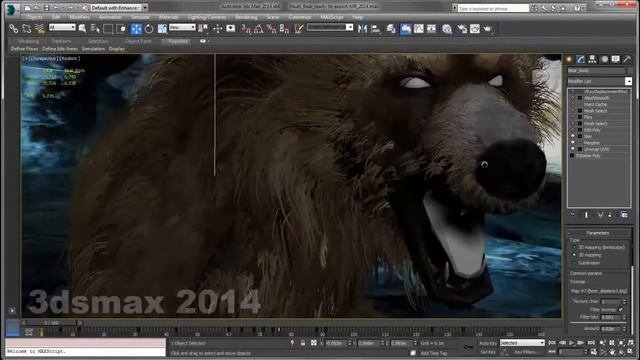The image size is (640, 360).
Task: Switch to the Freeform ribbon tab
Action: click(x=61, y=41)
